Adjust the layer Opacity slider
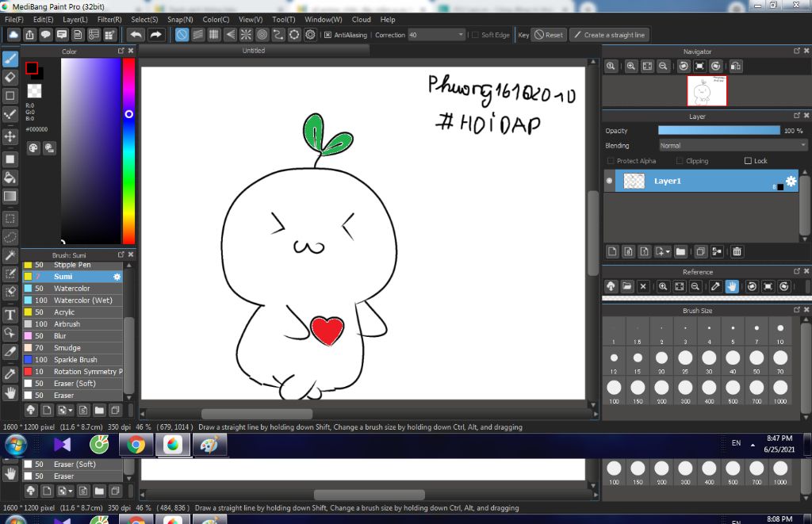The image size is (812, 524). [718, 131]
